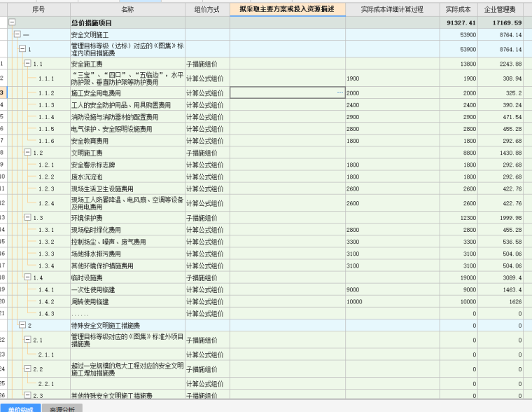Viewport: 532px width, 412px height.
Task: Select the 施工安全用电费用 name cell
Action: pyautogui.click(x=127, y=93)
